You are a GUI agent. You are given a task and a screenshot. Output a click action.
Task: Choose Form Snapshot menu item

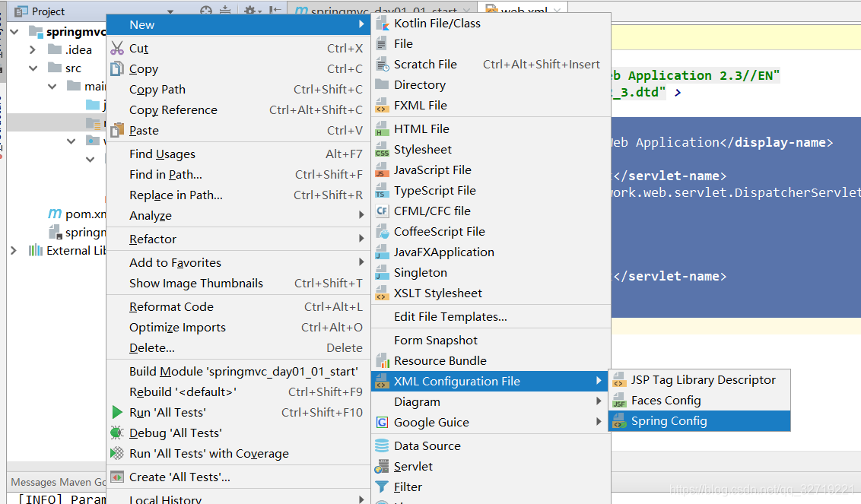[491, 341]
